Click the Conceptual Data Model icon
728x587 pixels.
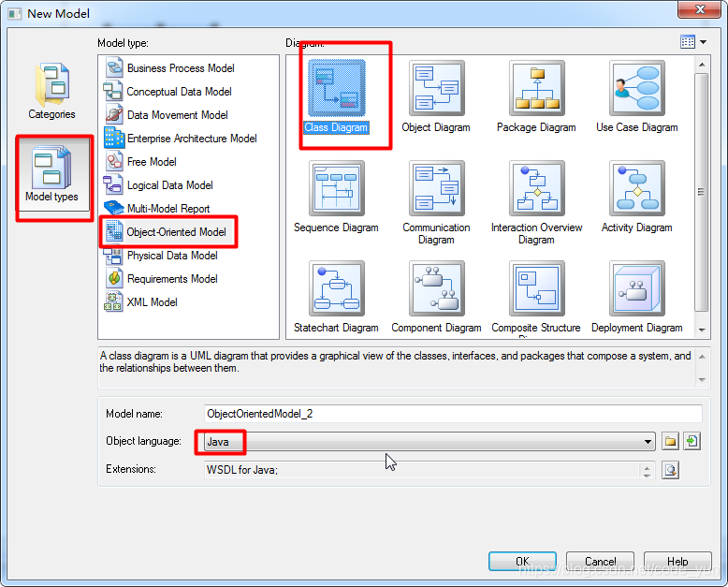pos(113,91)
